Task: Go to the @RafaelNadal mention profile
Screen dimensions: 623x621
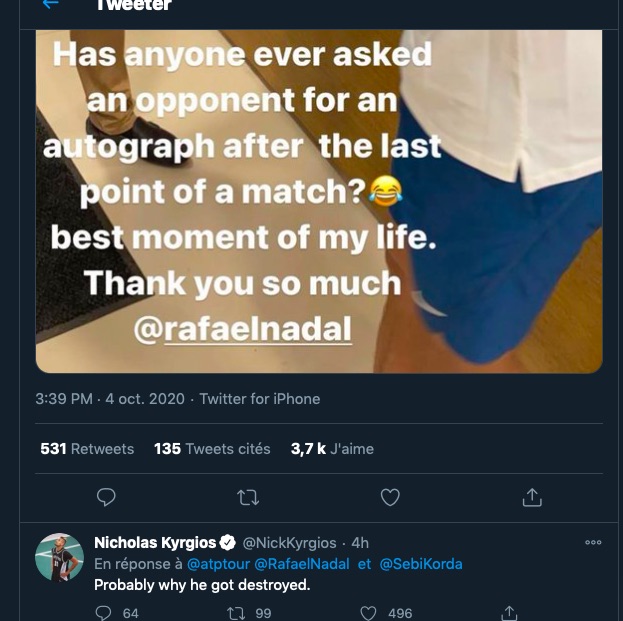Action: pyautogui.click(x=302, y=564)
